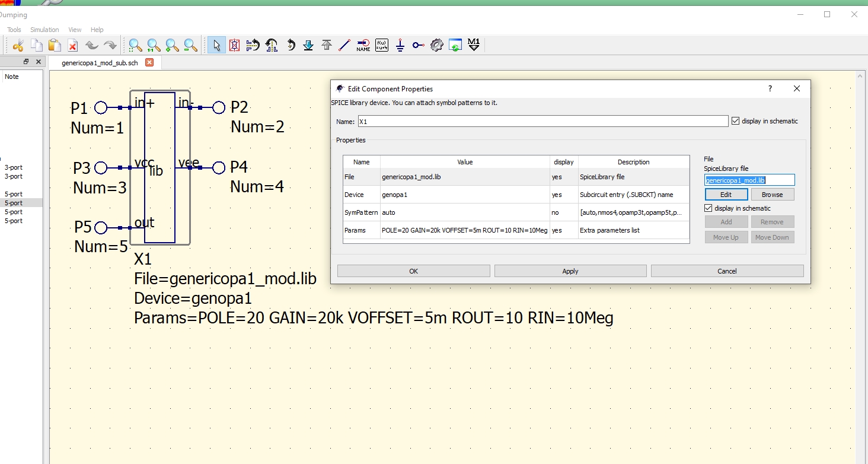Click the simulate gear icon
The height and width of the screenshot is (464, 868).
click(x=437, y=45)
